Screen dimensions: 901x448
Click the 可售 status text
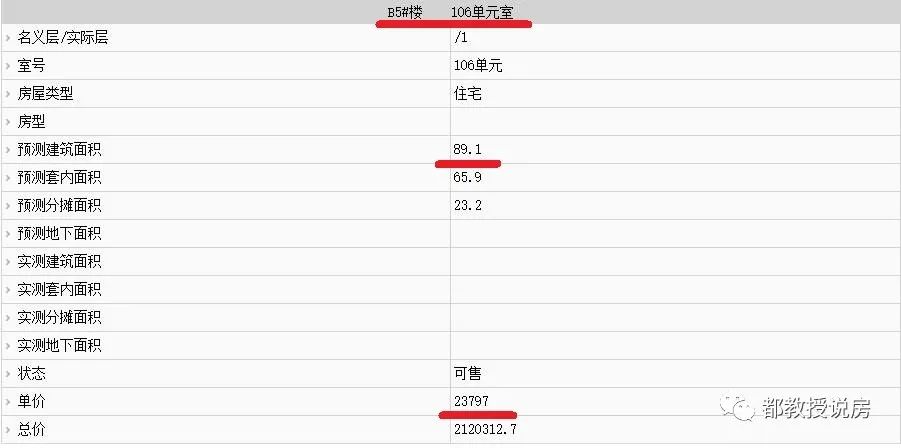pyautogui.click(x=468, y=373)
